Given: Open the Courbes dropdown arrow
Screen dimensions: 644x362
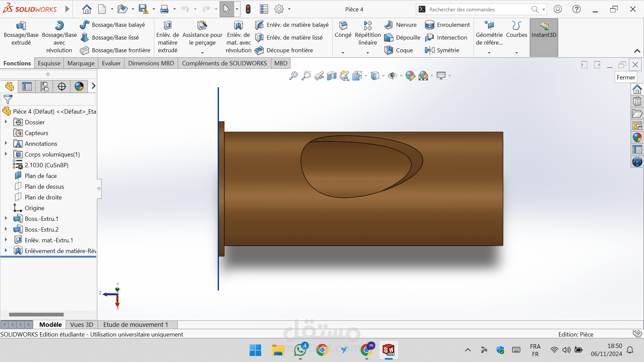Looking at the screenshot, I should (x=517, y=53).
